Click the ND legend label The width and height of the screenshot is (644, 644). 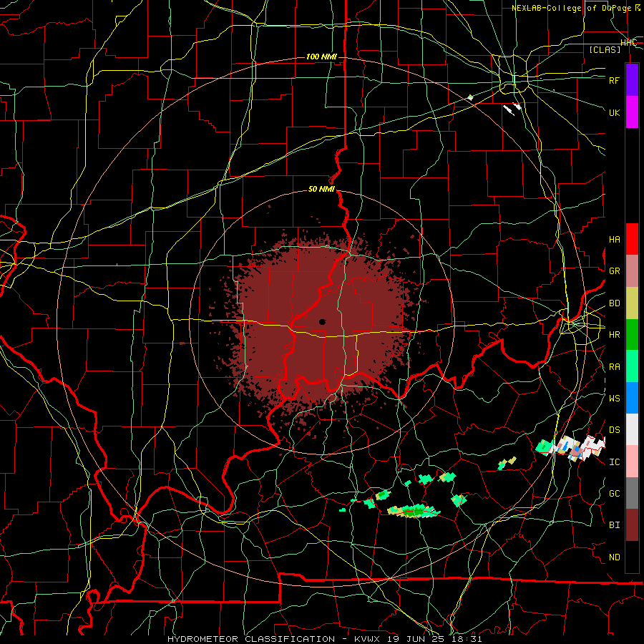click(615, 557)
